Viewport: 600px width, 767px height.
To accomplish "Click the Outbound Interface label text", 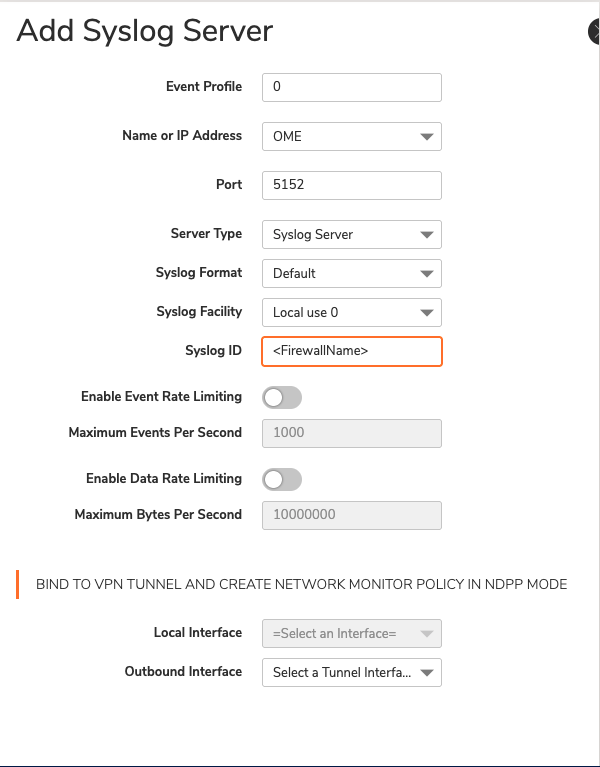I will click(183, 672).
